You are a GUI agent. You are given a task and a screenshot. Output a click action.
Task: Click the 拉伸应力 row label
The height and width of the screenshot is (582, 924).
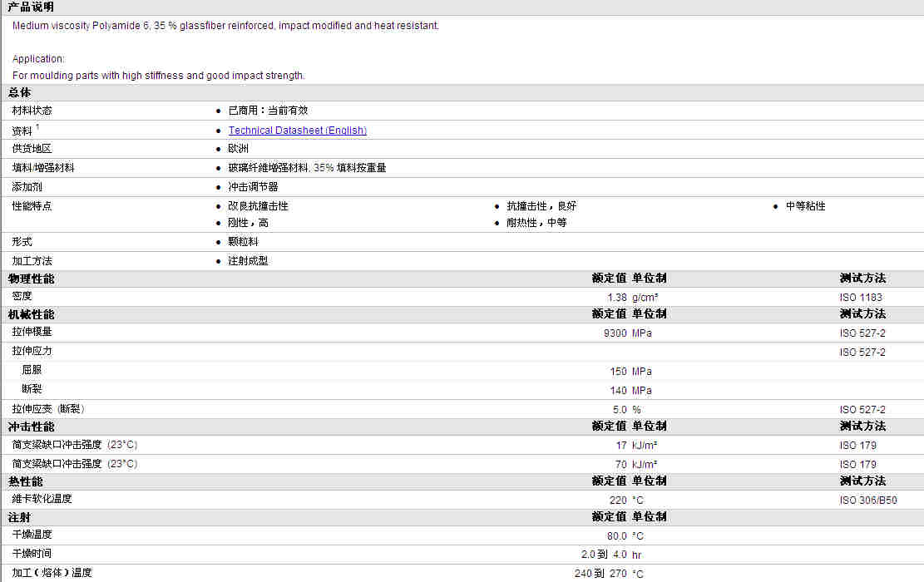coord(32,351)
